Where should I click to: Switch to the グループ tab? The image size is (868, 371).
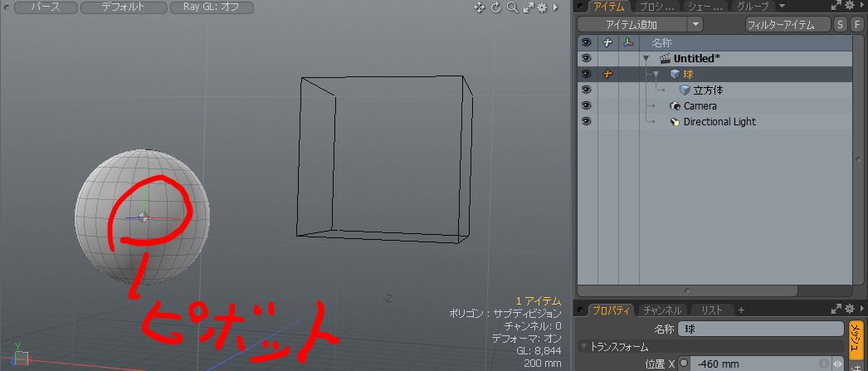point(753,7)
